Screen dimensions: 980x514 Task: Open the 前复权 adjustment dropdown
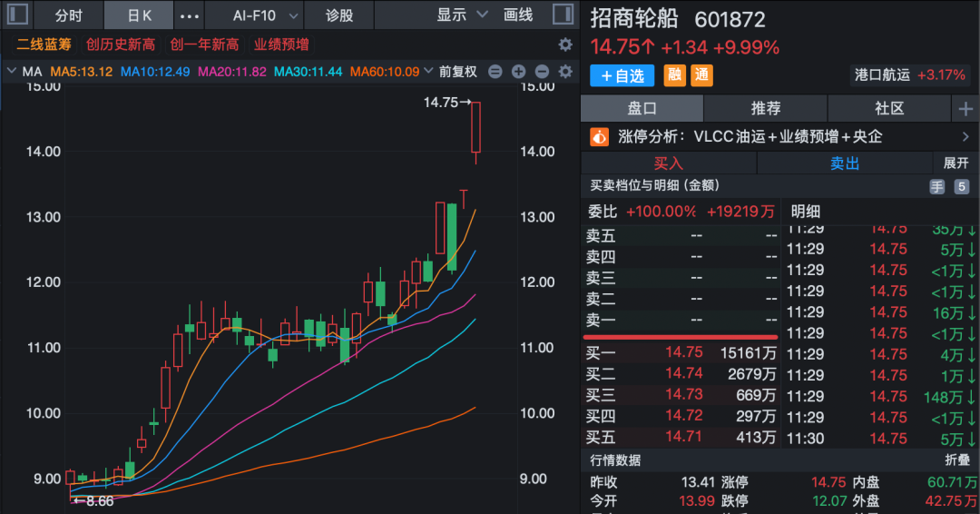pos(457,72)
